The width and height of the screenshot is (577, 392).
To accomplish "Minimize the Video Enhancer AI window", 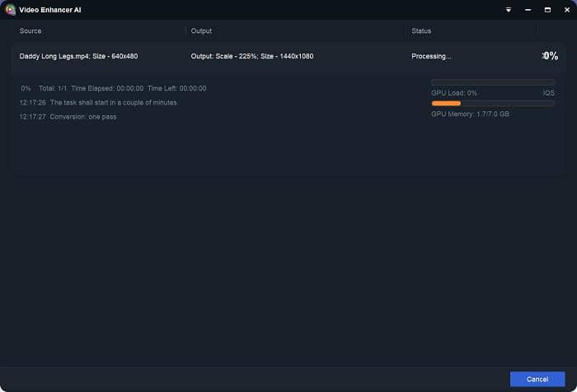I will coord(528,9).
